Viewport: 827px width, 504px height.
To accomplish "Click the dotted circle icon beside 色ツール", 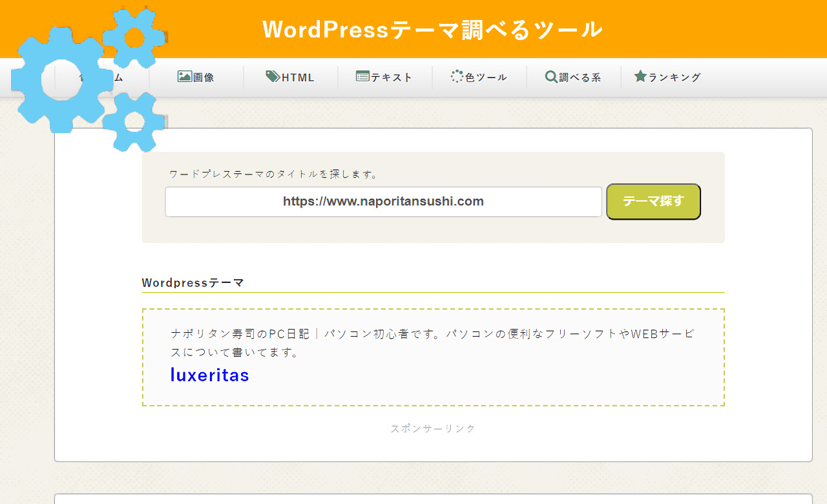I will (457, 77).
